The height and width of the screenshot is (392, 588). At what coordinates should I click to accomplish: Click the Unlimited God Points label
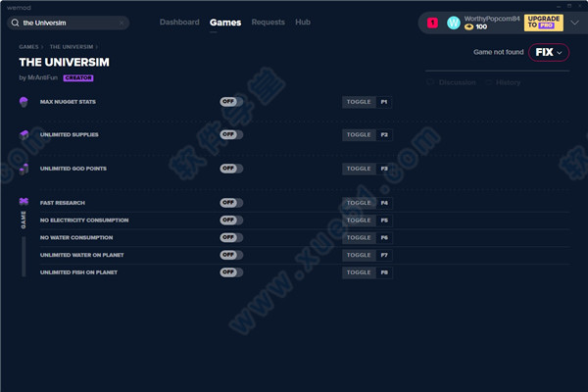[73, 169]
